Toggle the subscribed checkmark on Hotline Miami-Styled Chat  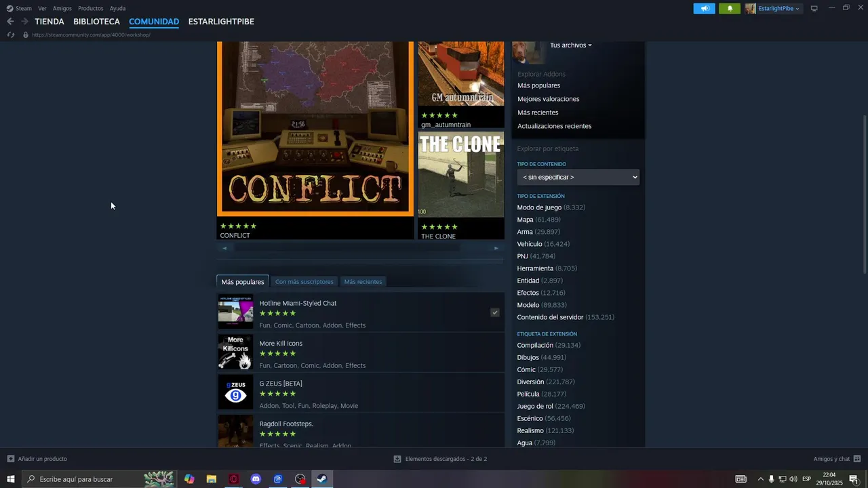[x=495, y=312]
